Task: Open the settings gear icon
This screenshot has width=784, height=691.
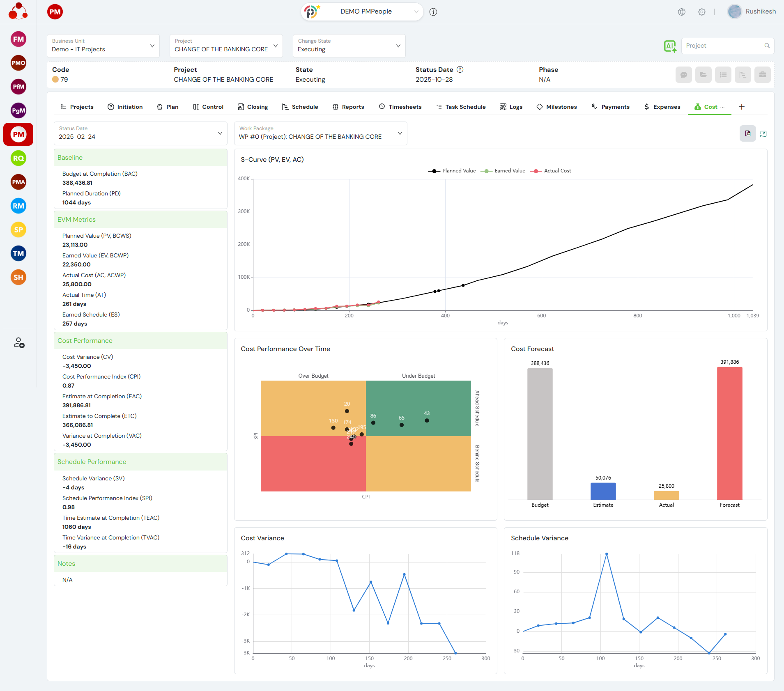Action: point(701,12)
